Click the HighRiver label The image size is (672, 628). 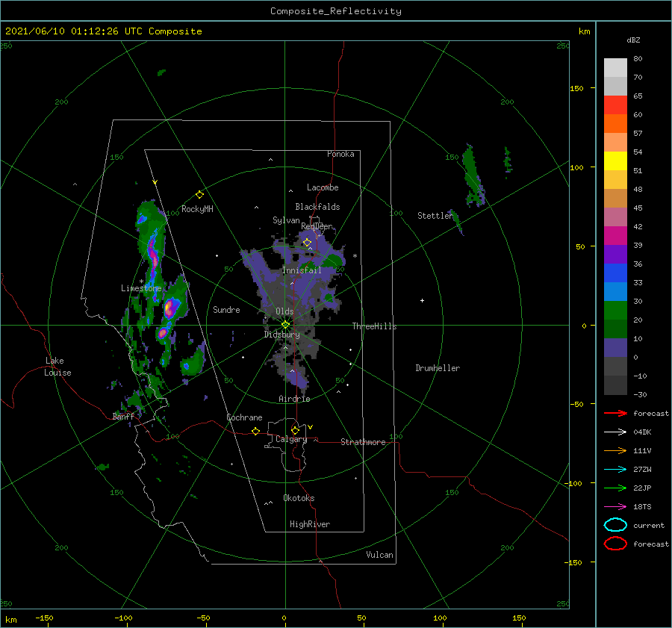click(310, 524)
